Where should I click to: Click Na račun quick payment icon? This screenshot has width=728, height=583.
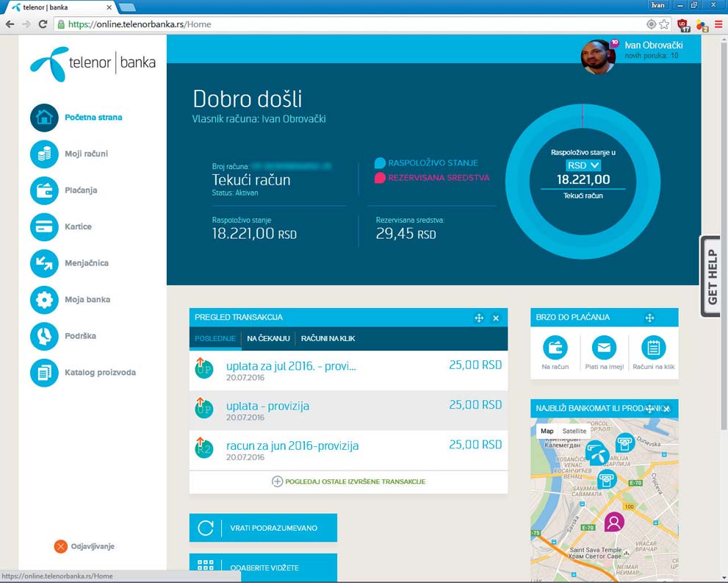555,347
